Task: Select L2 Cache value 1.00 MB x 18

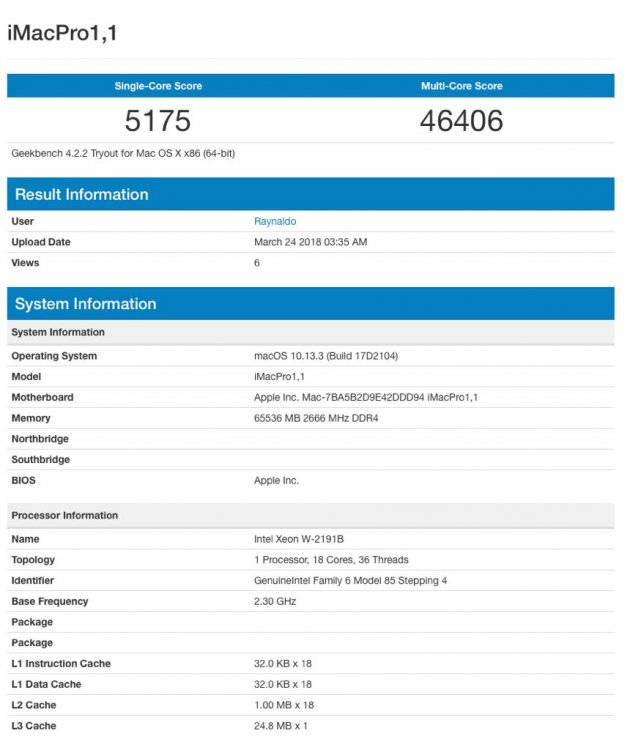Action: coord(284,705)
